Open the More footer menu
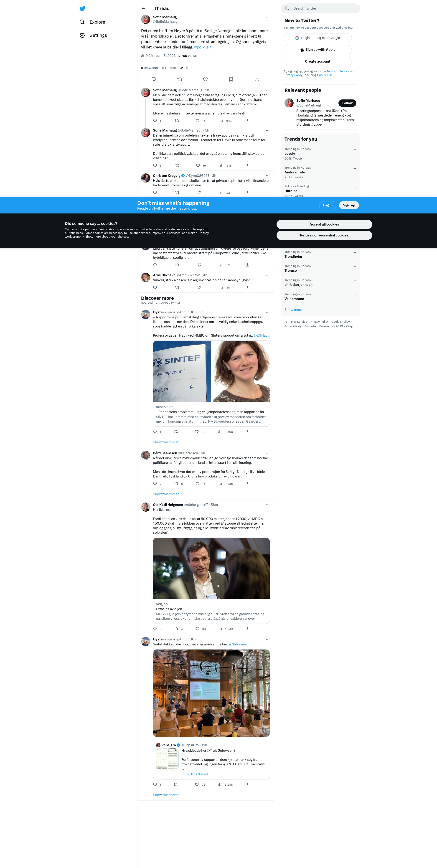The image size is (437, 868). point(323,326)
